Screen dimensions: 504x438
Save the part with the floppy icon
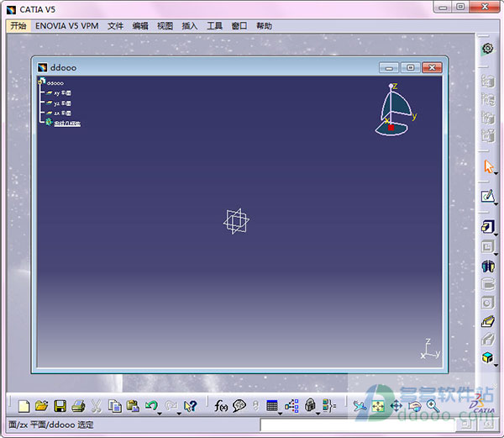[x=60, y=406]
